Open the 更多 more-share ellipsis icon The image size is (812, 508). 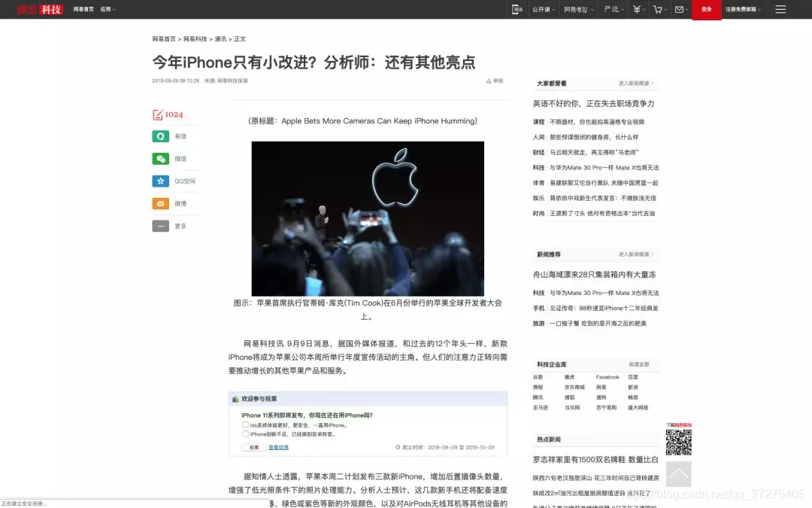click(161, 226)
